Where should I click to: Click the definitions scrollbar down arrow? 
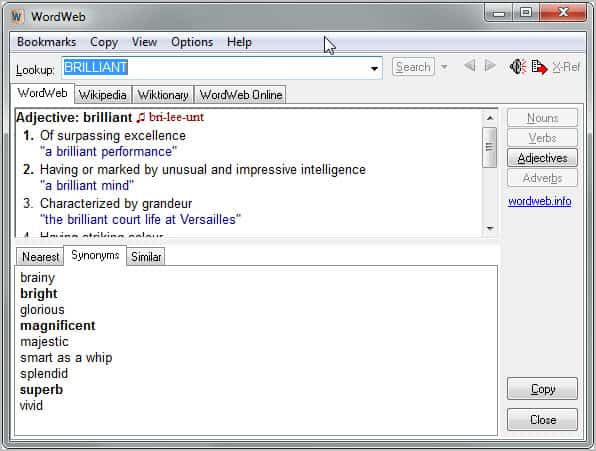click(490, 228)
